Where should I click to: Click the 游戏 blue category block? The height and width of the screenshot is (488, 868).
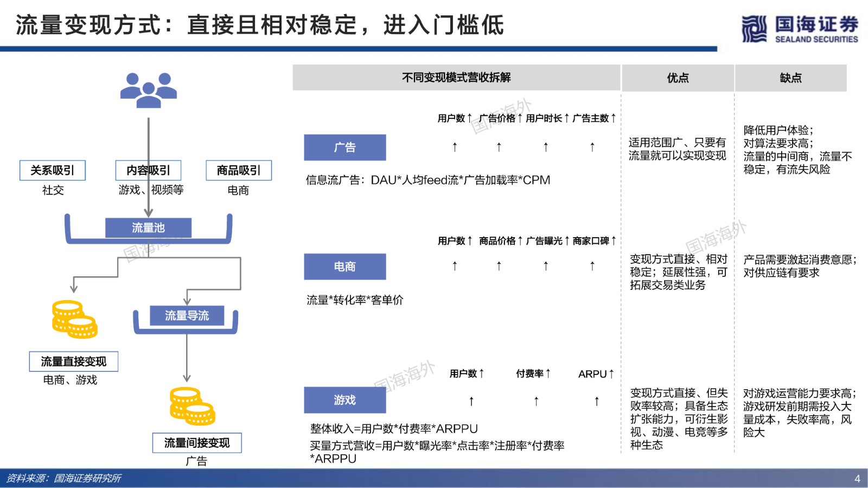tap(345, 400)
